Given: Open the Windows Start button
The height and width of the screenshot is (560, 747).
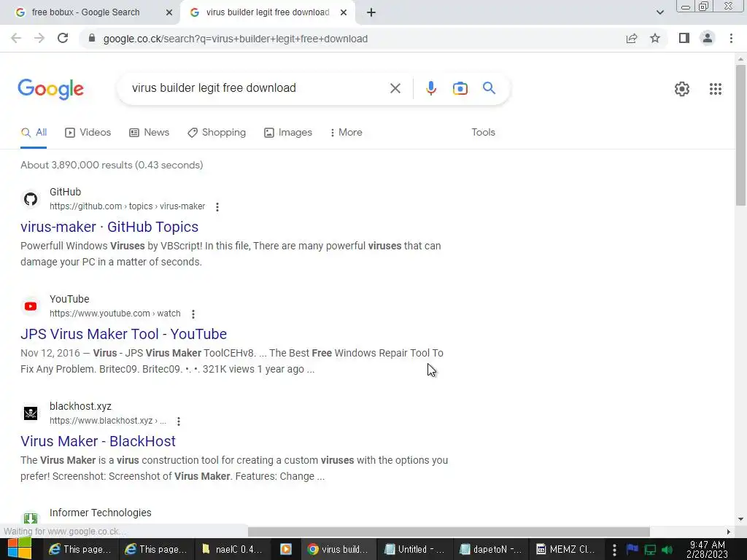Looking at the screenshot, I should [x=19, y=549].
